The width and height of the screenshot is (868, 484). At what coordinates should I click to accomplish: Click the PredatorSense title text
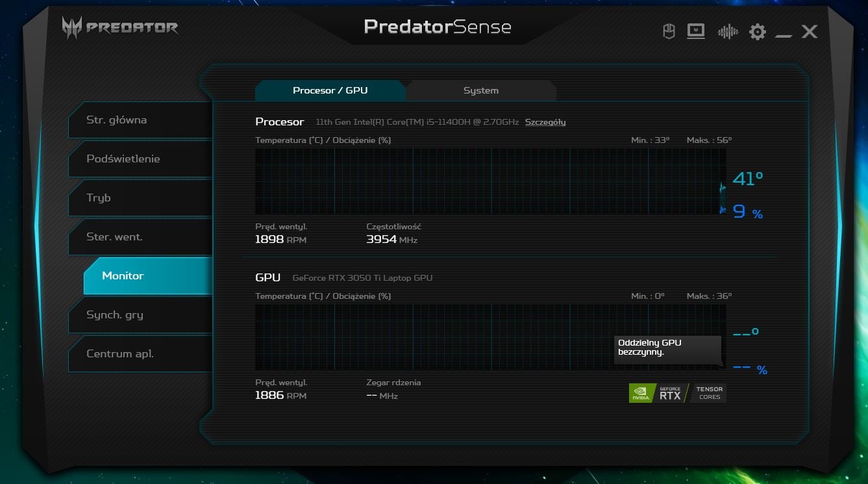tap(438, 27)
